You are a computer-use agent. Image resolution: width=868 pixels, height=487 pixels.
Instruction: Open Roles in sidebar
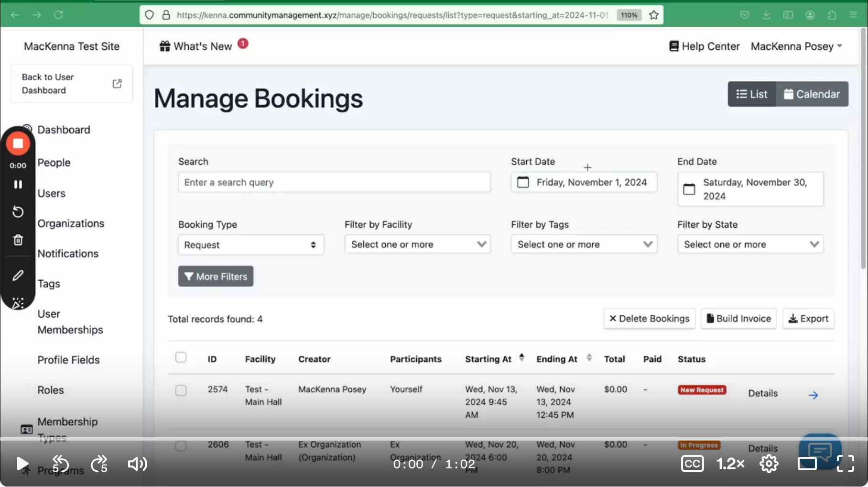point(51,390)
